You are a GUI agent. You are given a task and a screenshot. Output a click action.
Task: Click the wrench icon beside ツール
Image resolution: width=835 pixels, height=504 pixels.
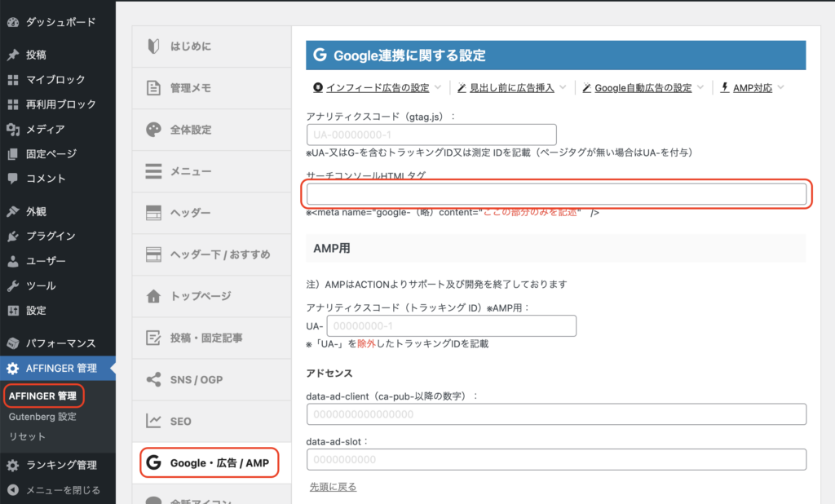pos(13,285)
